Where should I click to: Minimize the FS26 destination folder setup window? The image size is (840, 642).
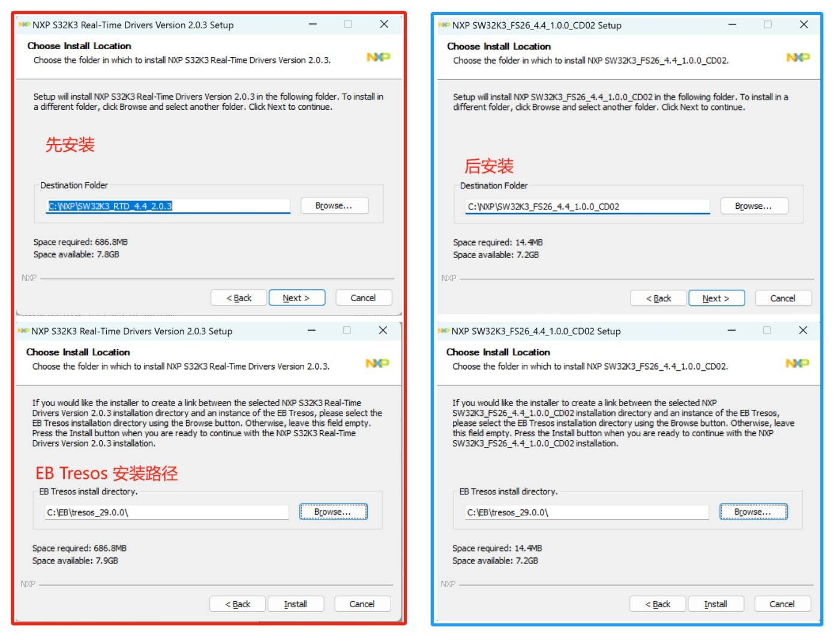[x=732, y=25]
